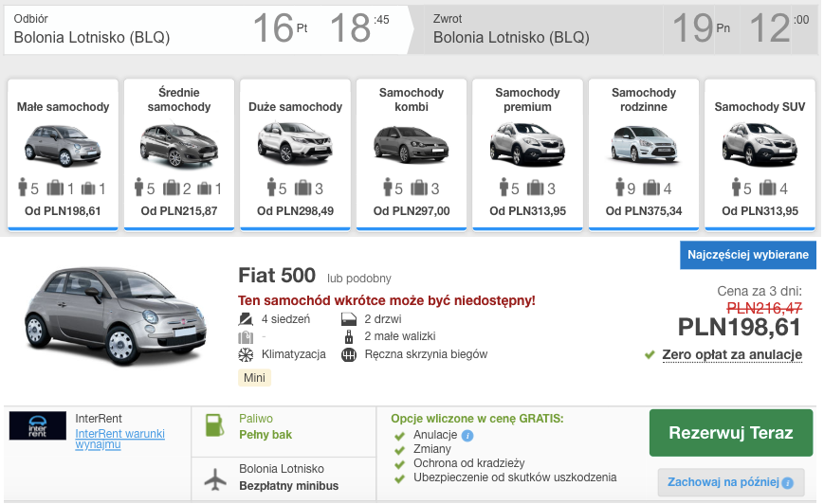This screenshot has height=504, width=824.
Task: Select the Małe samochody category card
Action: 64,154
